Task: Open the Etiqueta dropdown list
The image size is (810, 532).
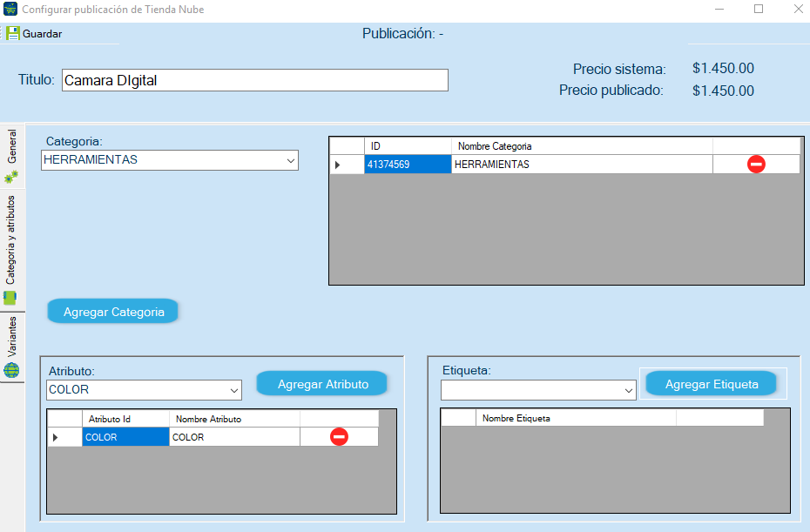Action: [x=629, y=390]
